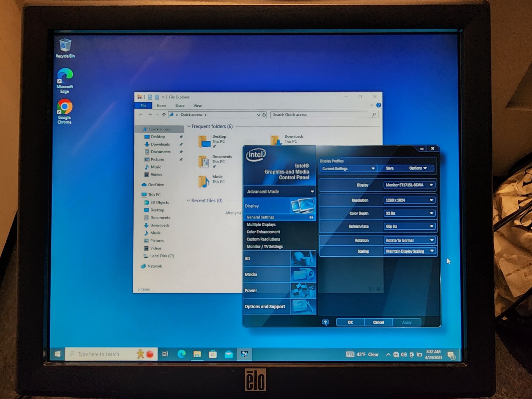Open the File tab in File Explorer
This screenshot has width=532, height=399.
[143, 105]
